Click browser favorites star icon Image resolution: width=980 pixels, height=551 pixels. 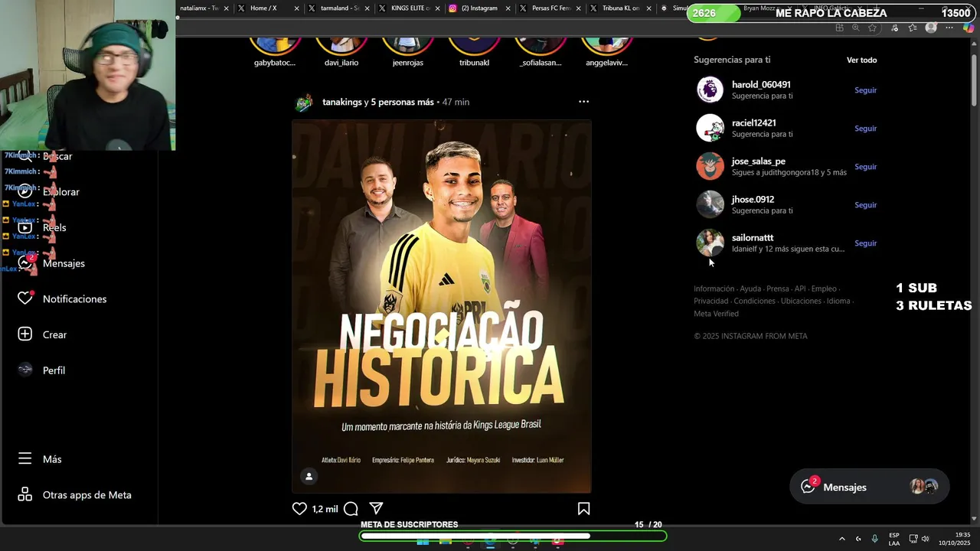pyautogui.click(x=872, y=28)
